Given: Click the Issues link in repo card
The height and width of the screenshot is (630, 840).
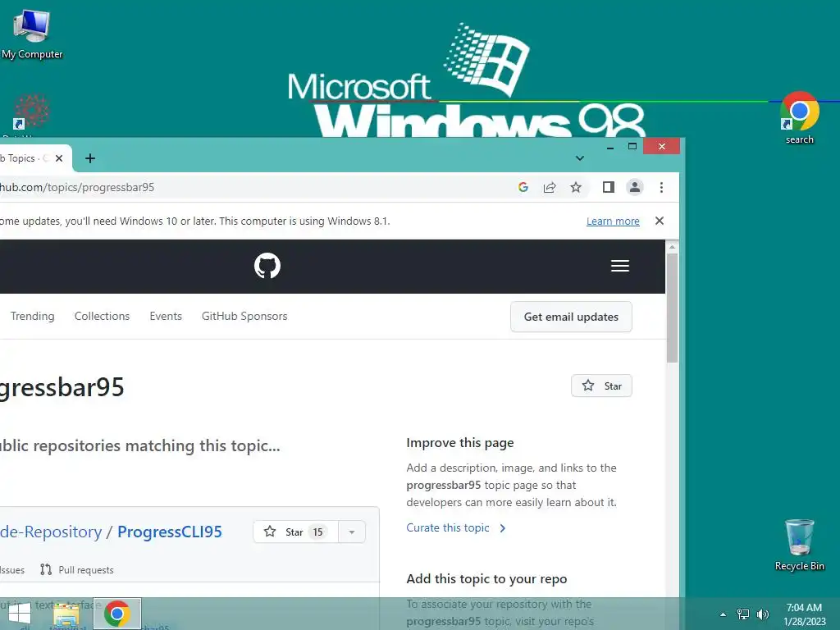Looking at the screenshot, I should (x=11, y=570).
